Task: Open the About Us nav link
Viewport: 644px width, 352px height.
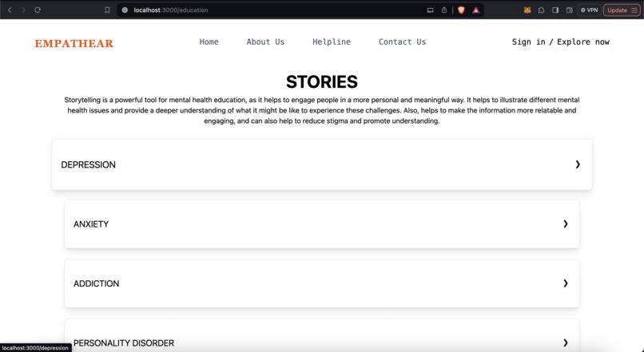Action: point(265,42)
